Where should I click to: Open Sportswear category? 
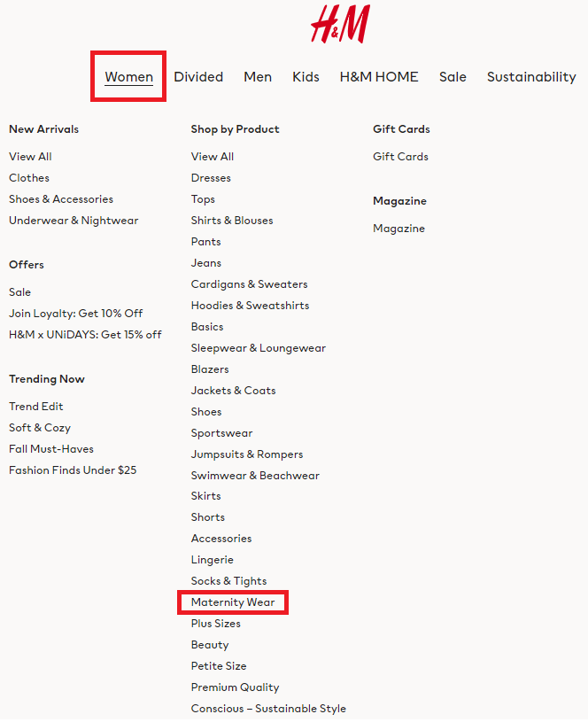pos(222,433)
